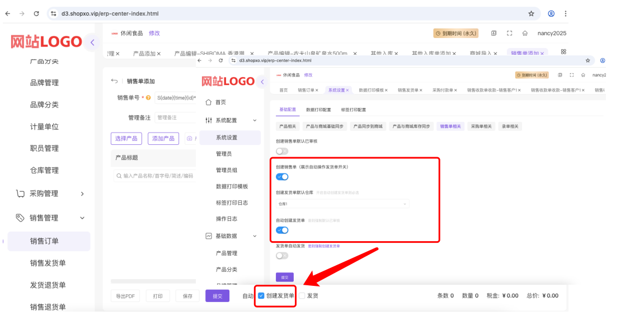Collapse the background sidebar with the chevron button
Viewport: 644px width, 325px height.
(x=92, y=43)
